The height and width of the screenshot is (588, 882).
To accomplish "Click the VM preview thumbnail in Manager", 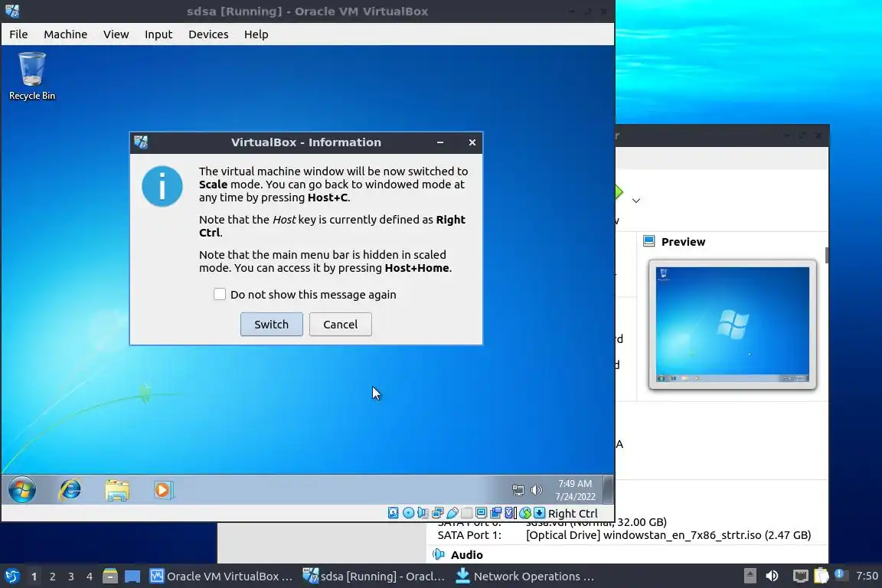I will point(733,325).
